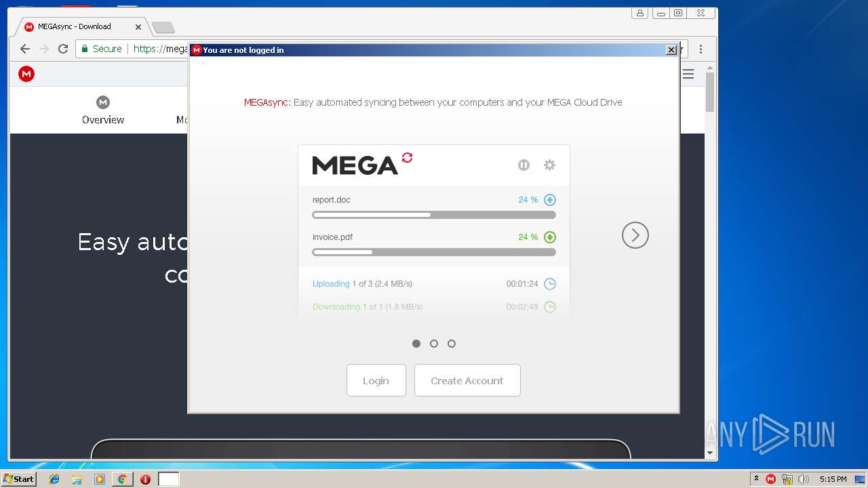Open the Windows Start menu

click(x=19, y=479)
